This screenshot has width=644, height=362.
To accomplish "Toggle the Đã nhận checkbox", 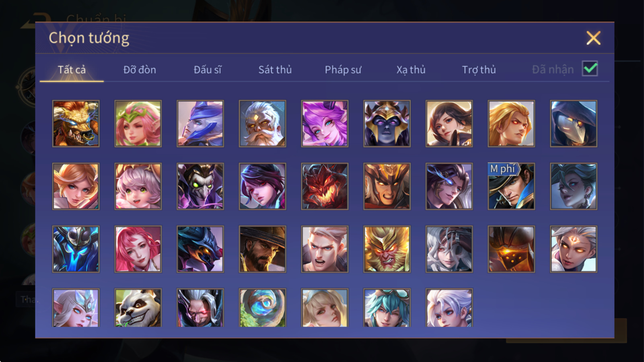I will [590, 69].
